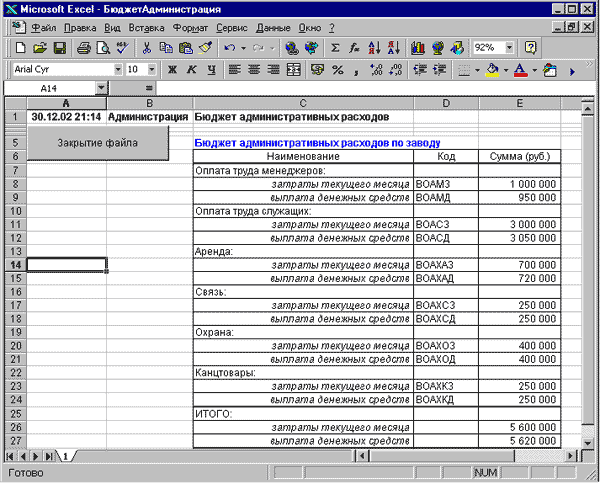The image size is (600, 484).
Task: Create a new workbook via toolbar icon
Action: pyautogui.click(x=20, y=48)
